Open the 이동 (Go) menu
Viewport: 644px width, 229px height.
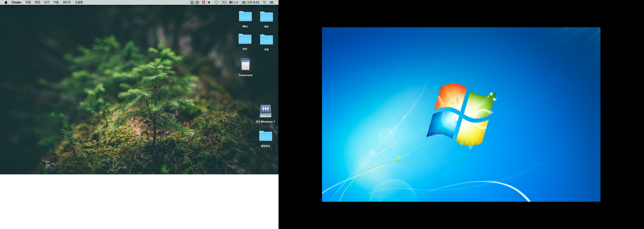coord(56,2)
